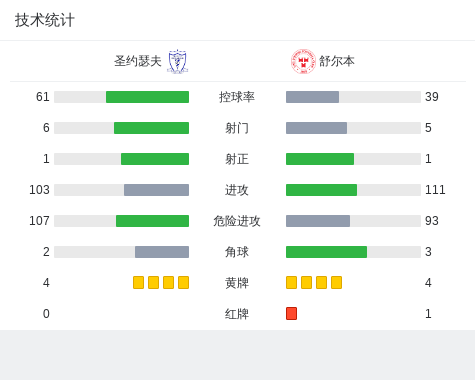Click 舒尔本's green 进攻 bar at 111
This screenshot has height=380, width=475.
[x=321, y=190]
